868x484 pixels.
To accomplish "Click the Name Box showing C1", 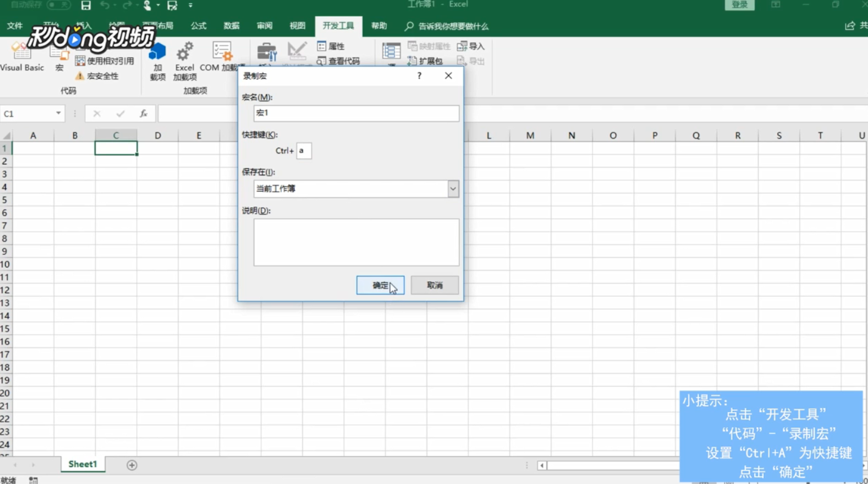I will [27, 114].
